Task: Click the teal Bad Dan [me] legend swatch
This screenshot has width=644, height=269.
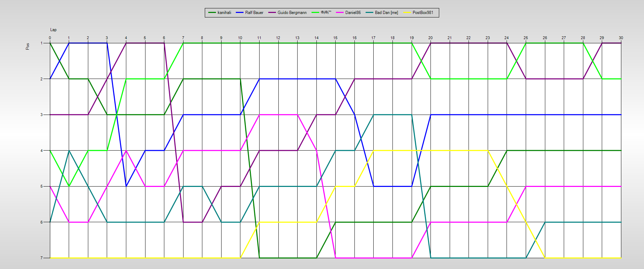Action: point(369,13)
